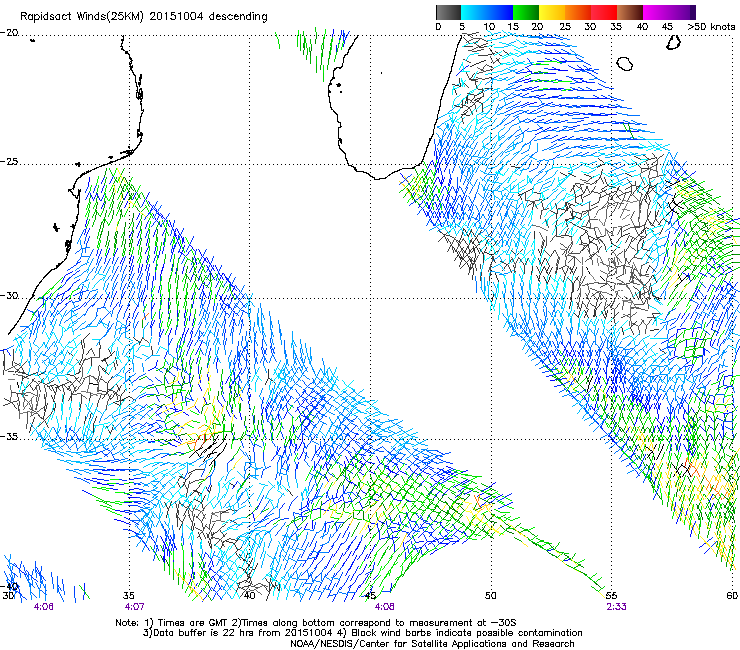Click the gray 0-5 knots color swatch
740x650 pixels.
(448, 12)
